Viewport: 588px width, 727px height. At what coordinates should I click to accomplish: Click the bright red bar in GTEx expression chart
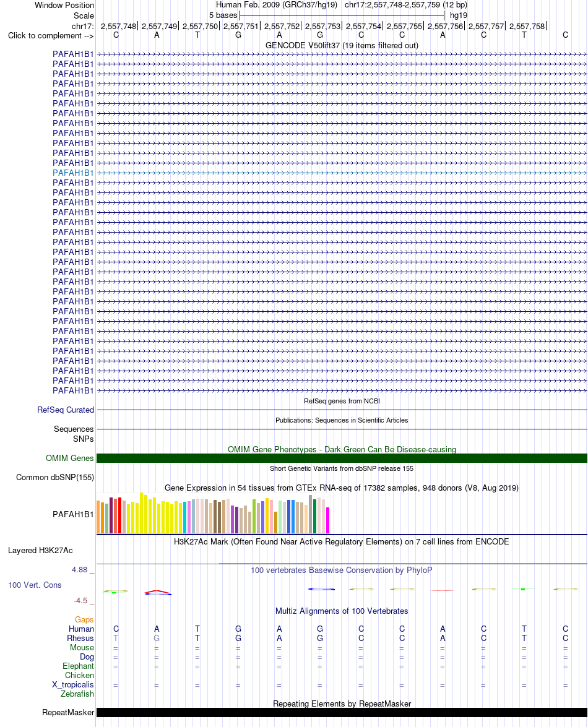tap(119, 515)
